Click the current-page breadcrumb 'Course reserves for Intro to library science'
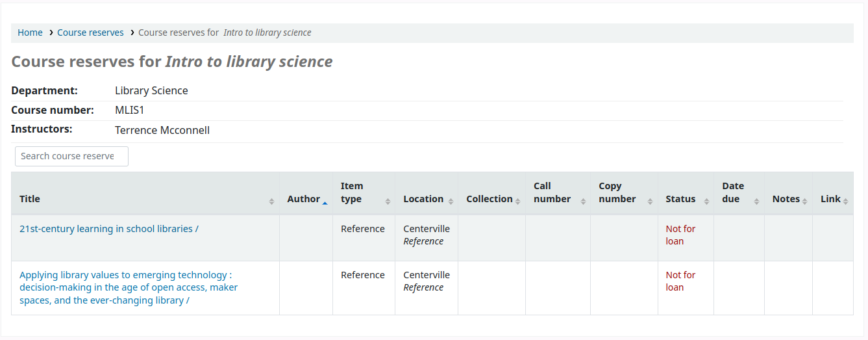Image resolution: width=868 pixels, height=340 pixels. click(x=225, y=33)
